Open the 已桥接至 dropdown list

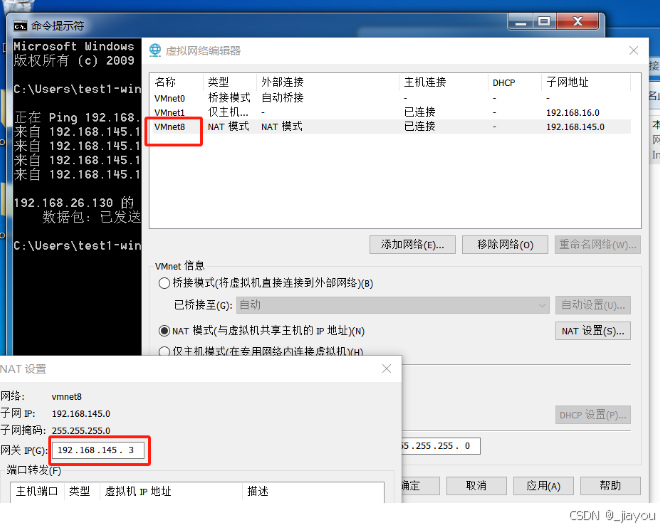(x=393, y=305)
